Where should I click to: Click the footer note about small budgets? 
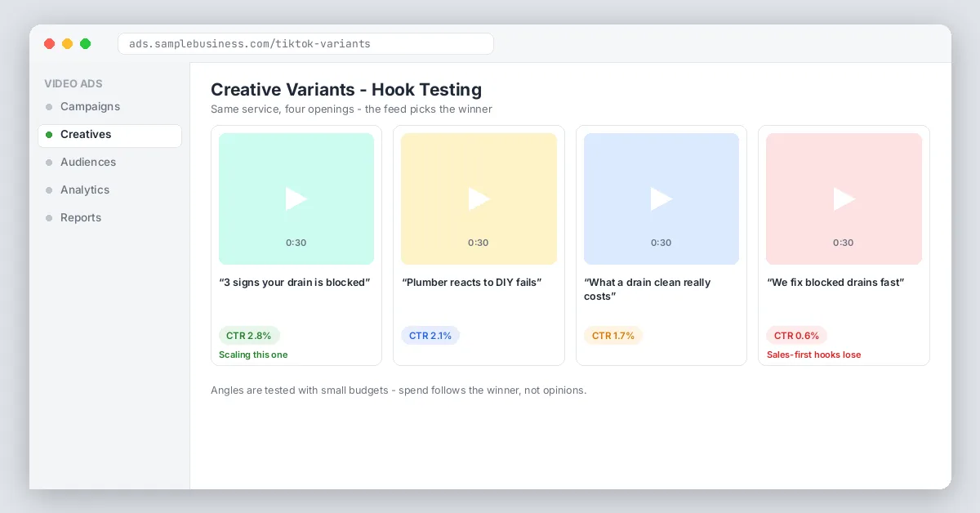(399, 390)
